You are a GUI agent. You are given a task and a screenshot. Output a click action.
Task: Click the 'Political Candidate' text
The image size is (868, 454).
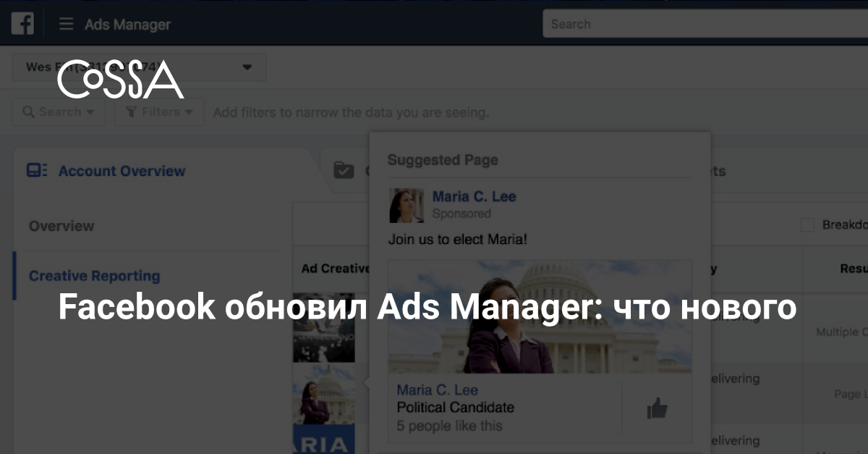click(x=456, y=408)
